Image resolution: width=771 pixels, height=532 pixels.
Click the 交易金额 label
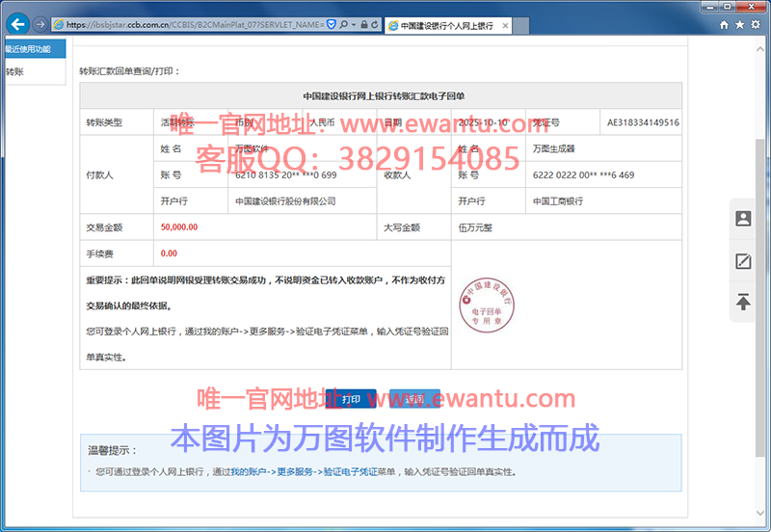pos(104,227)
